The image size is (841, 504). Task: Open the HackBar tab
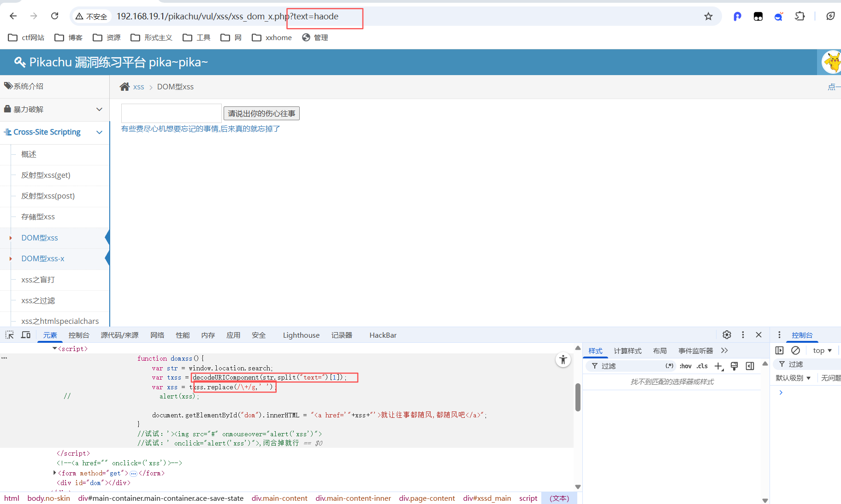click(383, 335)
